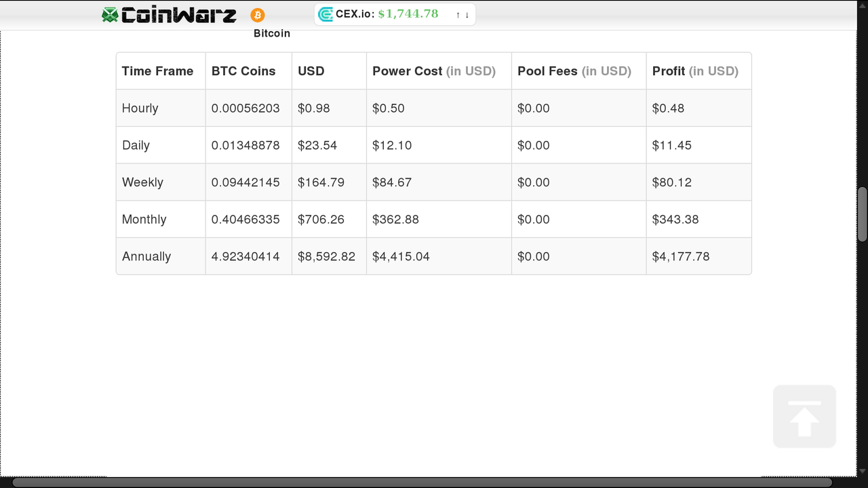Viewport: 868px width, 488px height.
Task: Click the horizontal scrollbar at the bottom
Action: (x=422, y=483)
